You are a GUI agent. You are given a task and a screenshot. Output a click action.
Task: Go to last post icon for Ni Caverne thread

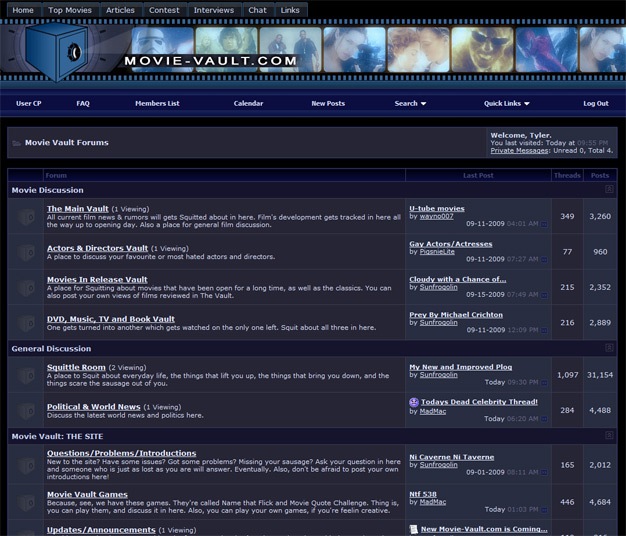pyautogui.click(x=544, y=473)
